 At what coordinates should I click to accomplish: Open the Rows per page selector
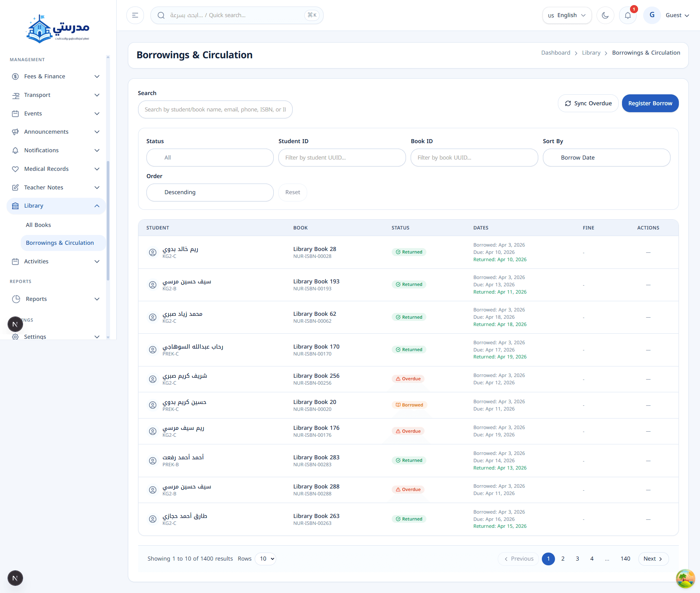pos(266,559)
